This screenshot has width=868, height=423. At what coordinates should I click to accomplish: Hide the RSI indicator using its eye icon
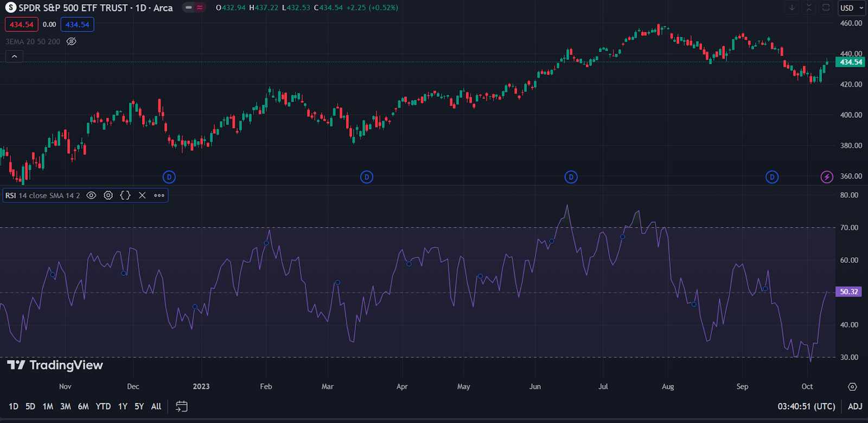(91, 195)
